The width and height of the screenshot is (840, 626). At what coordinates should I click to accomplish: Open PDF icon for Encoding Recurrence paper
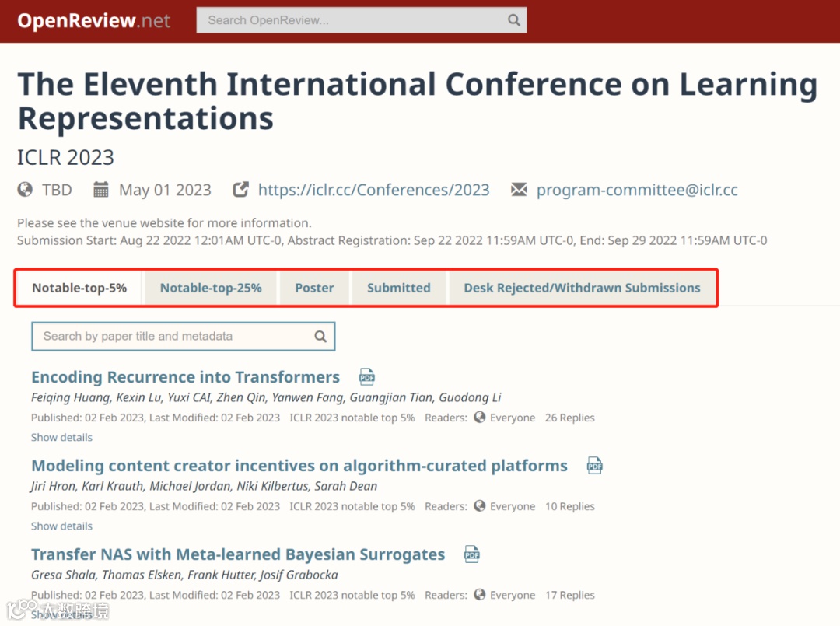367,377
